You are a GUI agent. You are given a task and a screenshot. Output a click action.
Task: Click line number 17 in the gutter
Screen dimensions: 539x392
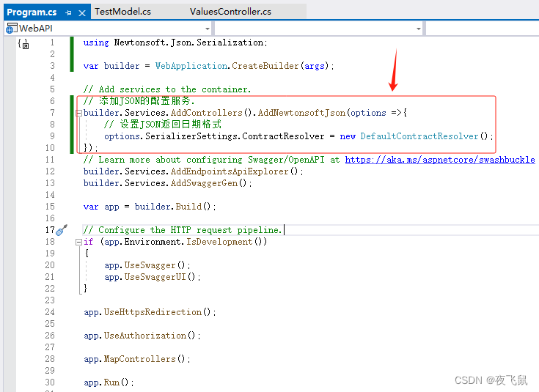coord(50,230)
